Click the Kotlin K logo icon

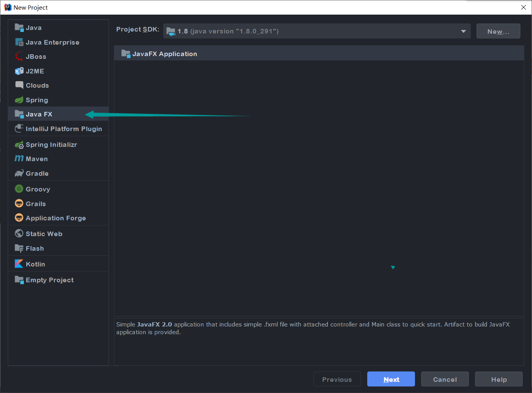pyautogui.click(x=19, y=264)
